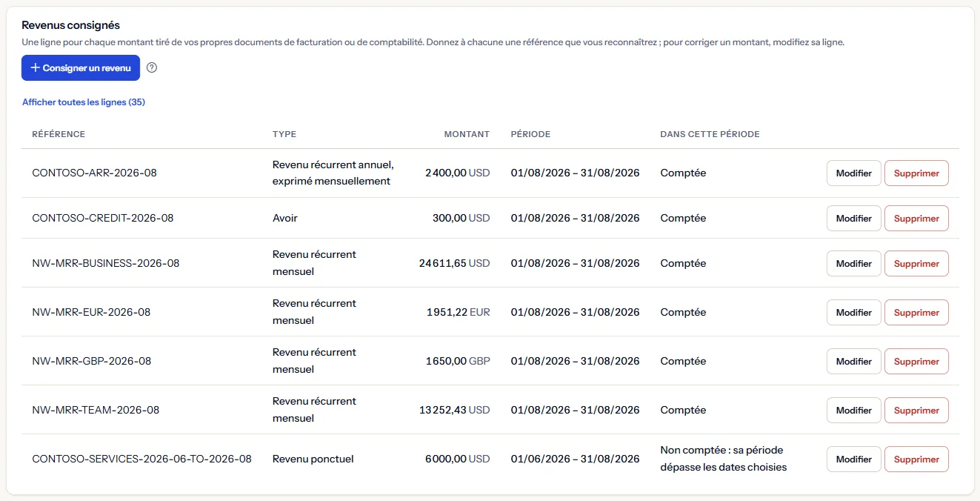This screenshot has width=980, height=501.
Task: Modify the NW-MRR-TEAM-2026-08 row
Action: tap(853, 411)
